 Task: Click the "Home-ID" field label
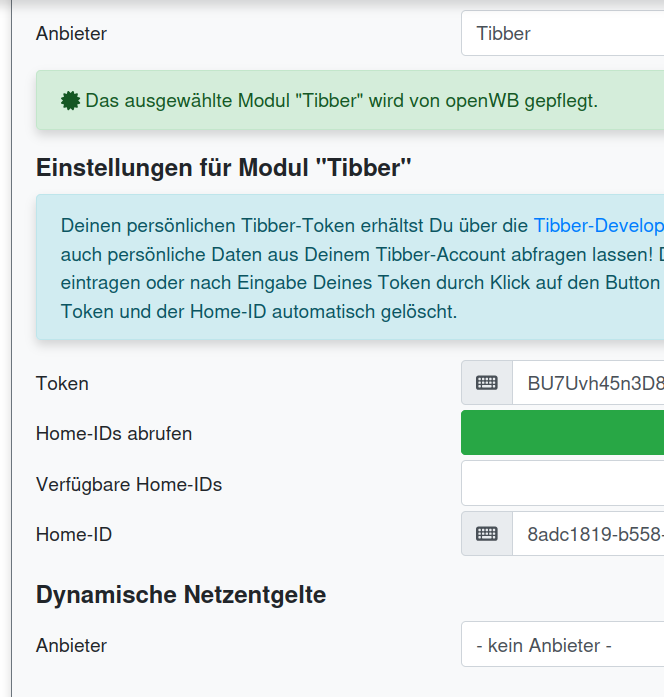[x=74, y=534]
